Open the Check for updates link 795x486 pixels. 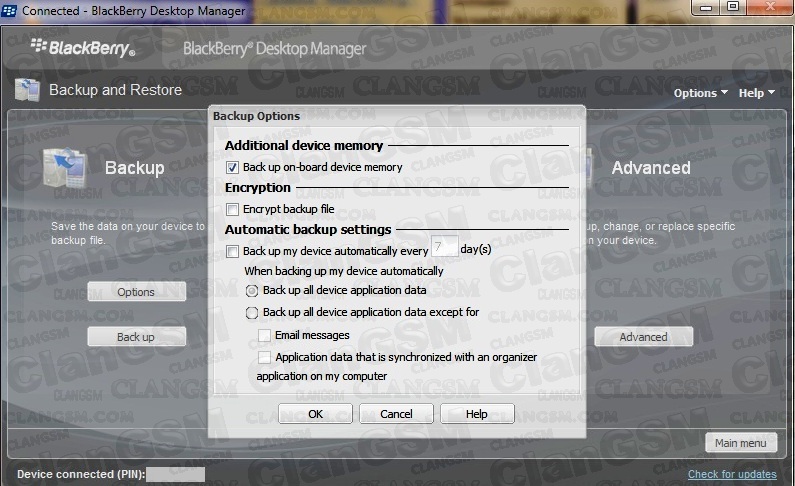[732, 474]
